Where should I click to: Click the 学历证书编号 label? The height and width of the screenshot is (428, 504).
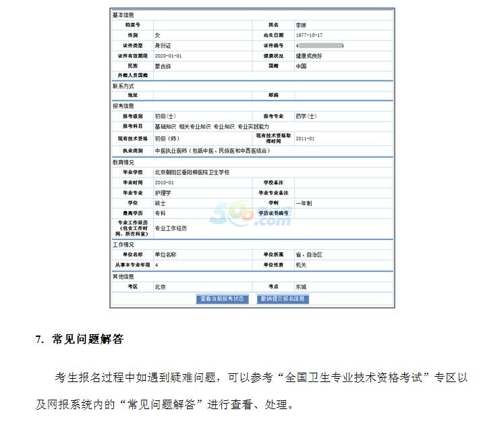pyautogui.click(x=273, y=213)
